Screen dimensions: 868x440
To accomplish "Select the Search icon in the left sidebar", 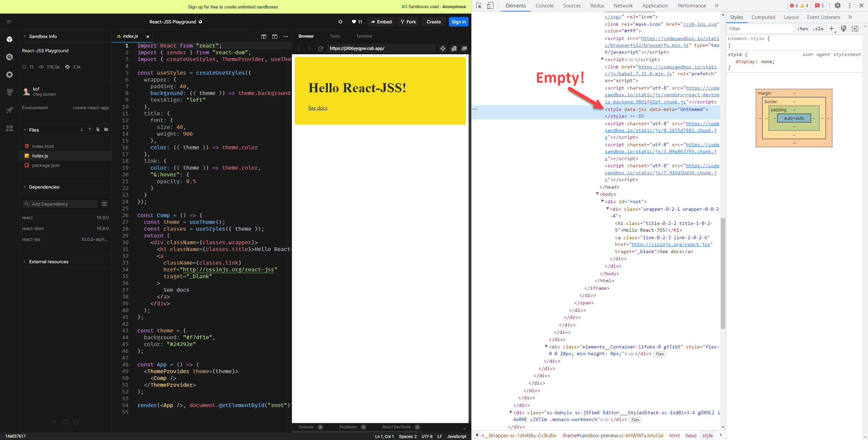I will coord(9,57).
